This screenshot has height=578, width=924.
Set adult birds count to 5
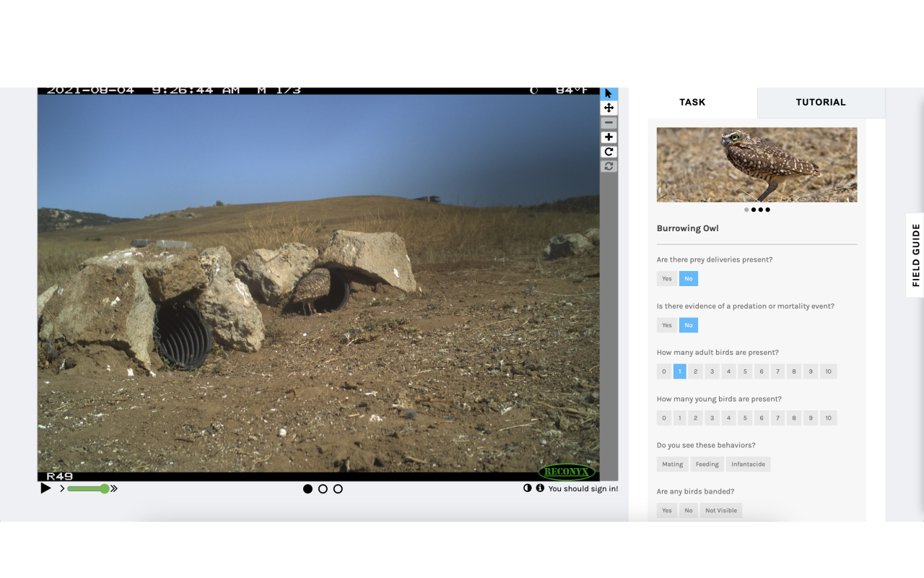coord(745,371)
